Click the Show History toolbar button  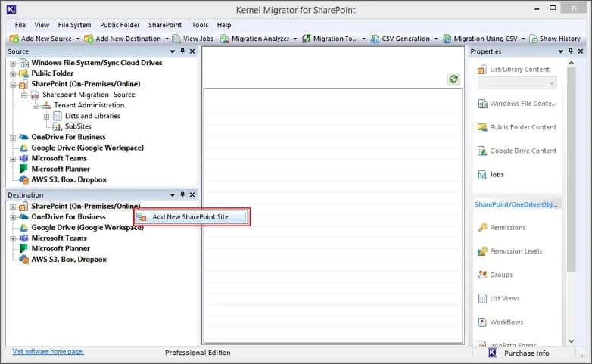(555, 39)
